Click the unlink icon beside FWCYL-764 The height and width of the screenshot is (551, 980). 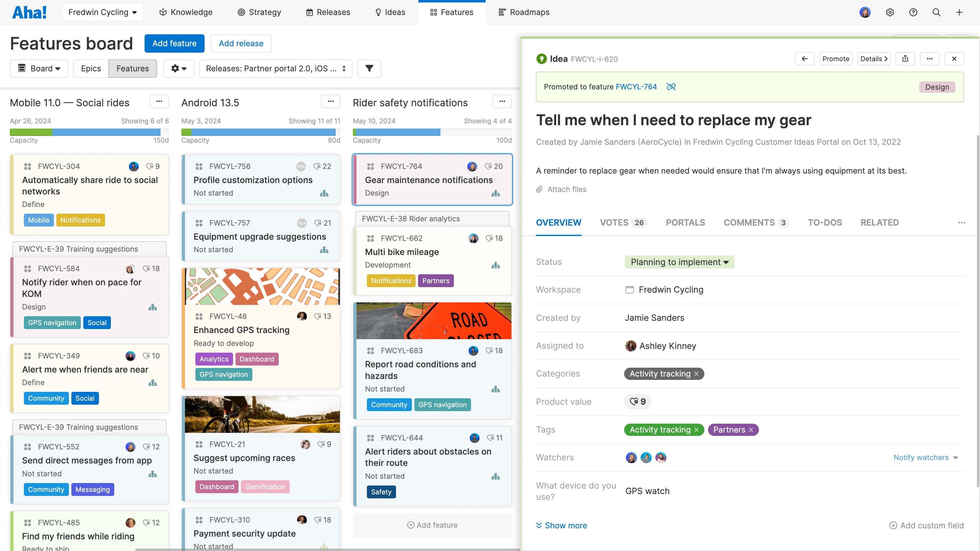click(x=671, y=87)
